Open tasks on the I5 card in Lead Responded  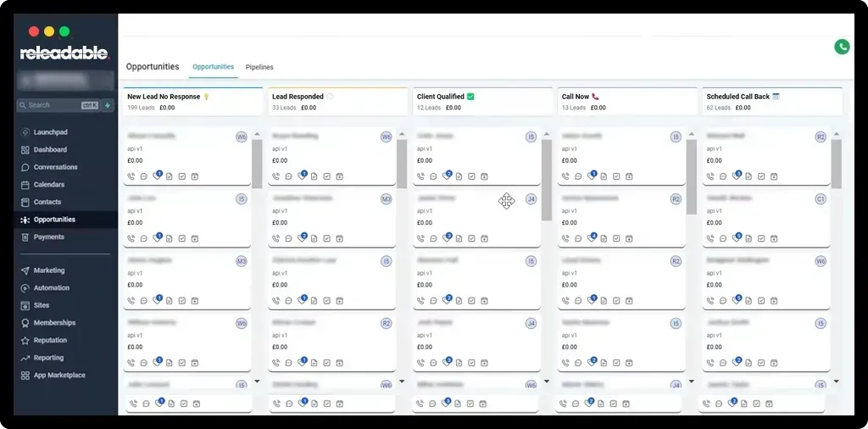point(326,301)
